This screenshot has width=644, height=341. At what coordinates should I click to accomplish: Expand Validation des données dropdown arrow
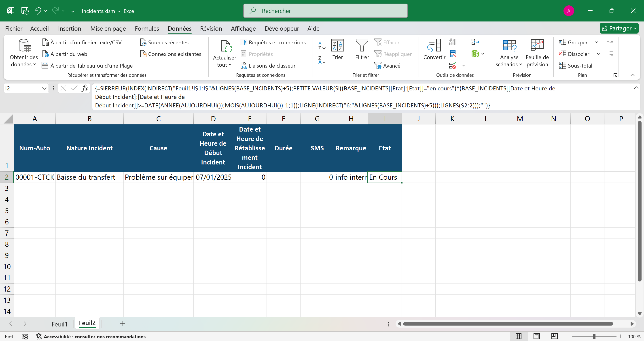tap(464, 66)
